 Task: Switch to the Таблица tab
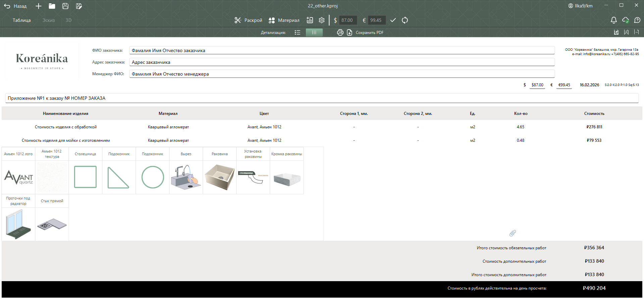click(22, 20)
